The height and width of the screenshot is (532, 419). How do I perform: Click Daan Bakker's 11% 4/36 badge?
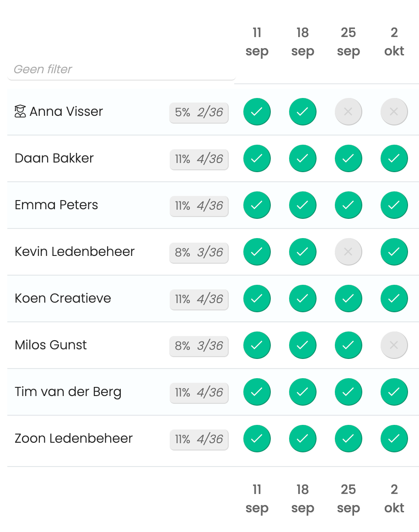199,159
